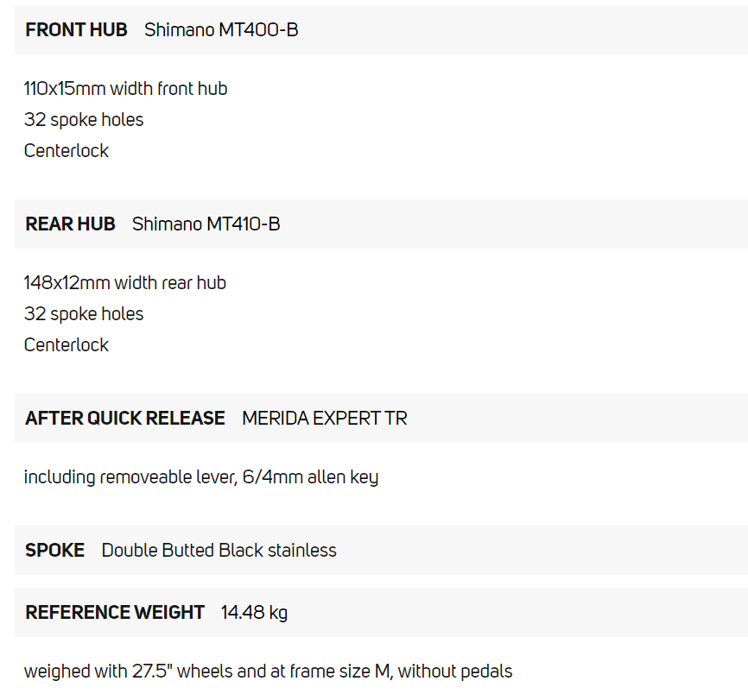Click the removeable lever allen key description

[200, 477]
